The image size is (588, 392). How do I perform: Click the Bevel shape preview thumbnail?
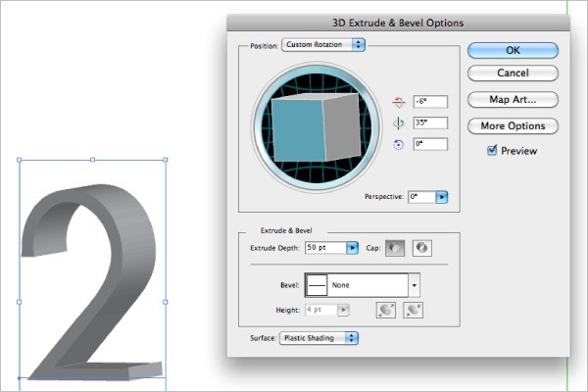[317, 285]
